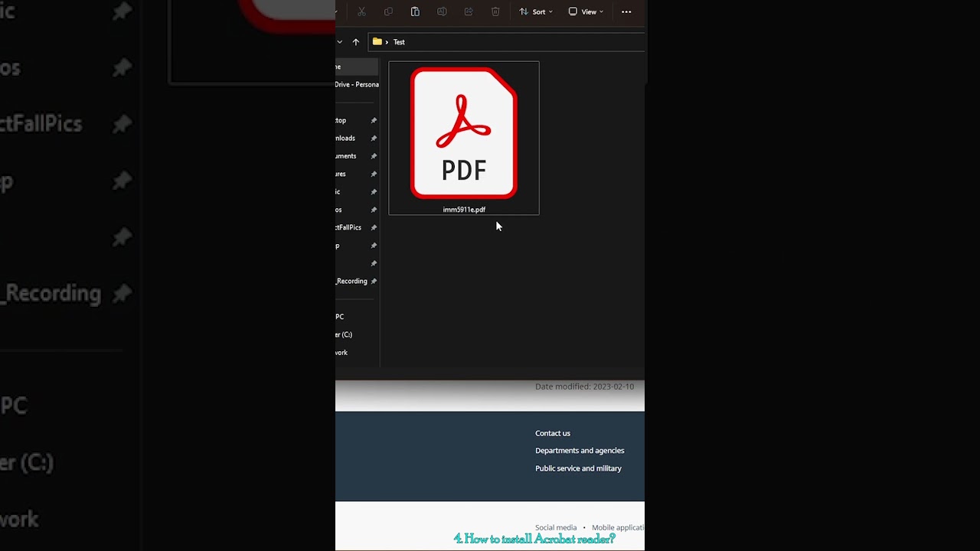Click pin icon next to Pictures
The width and height of the screenshot is (980, 551).
click(x=374, y=174)
